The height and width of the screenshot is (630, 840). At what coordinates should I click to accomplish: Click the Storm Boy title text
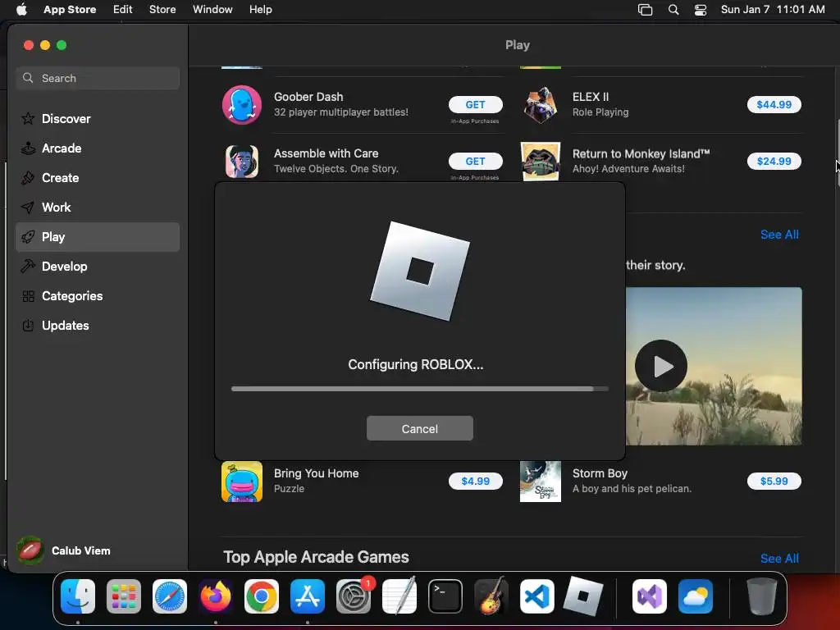pos(600,473)
